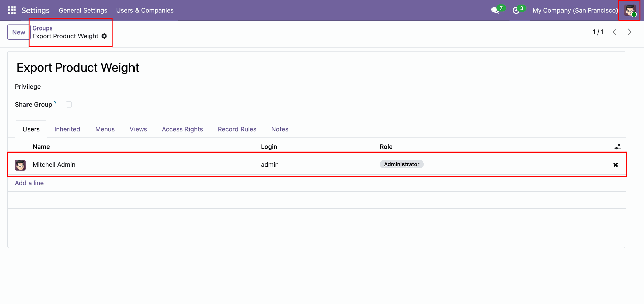This screenshot has width=644, height=304.
Task: Go to next record arrow
Action: 629,32
